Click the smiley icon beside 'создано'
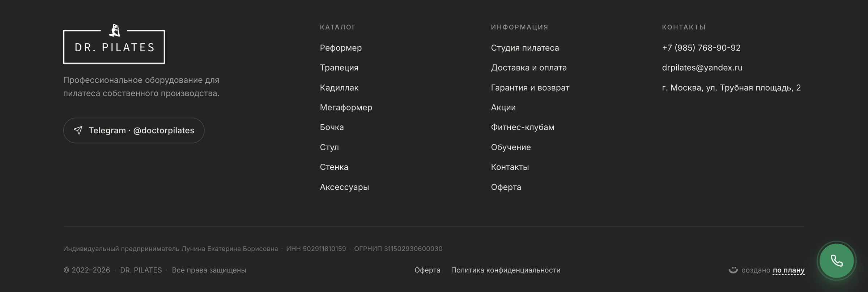This screenshot has height=292, width=868. point(733,270)
